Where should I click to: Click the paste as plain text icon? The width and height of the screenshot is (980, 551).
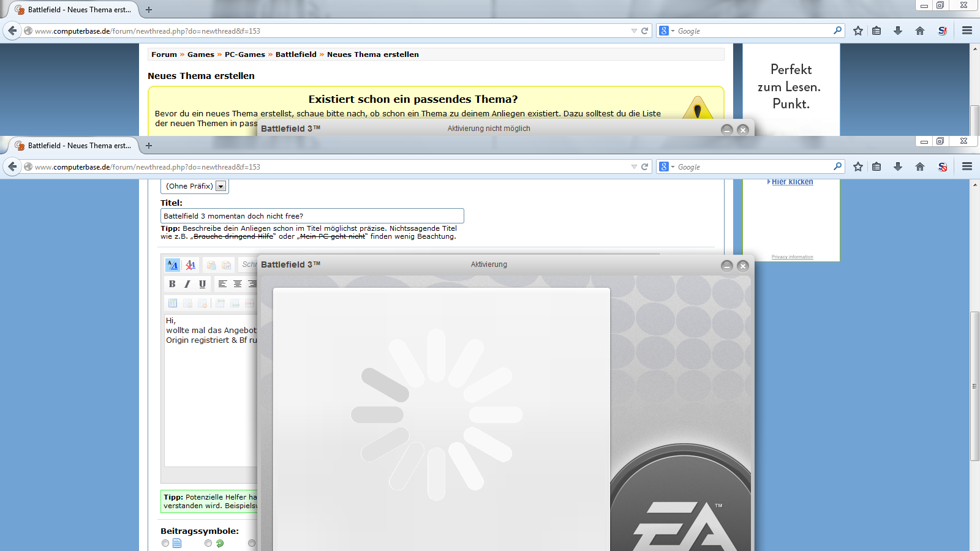211,265
